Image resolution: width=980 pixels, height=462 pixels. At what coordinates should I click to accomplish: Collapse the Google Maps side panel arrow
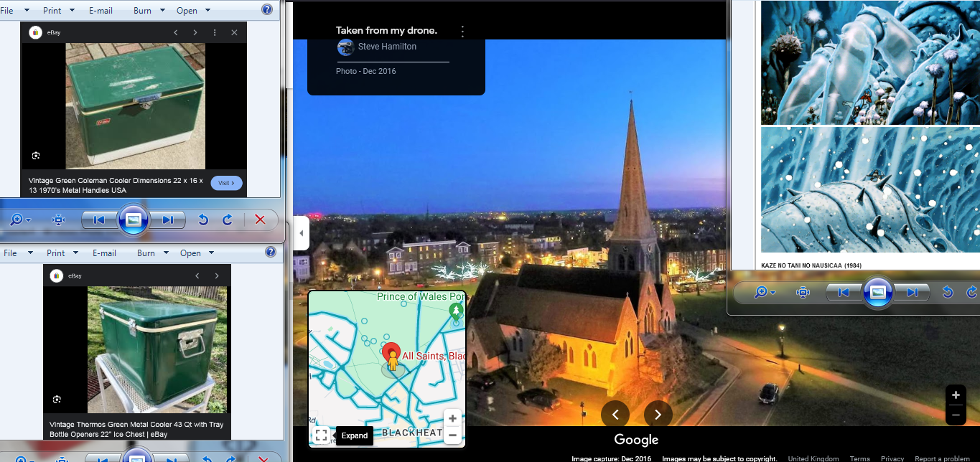pyautogui.click(x=302, y=233)
